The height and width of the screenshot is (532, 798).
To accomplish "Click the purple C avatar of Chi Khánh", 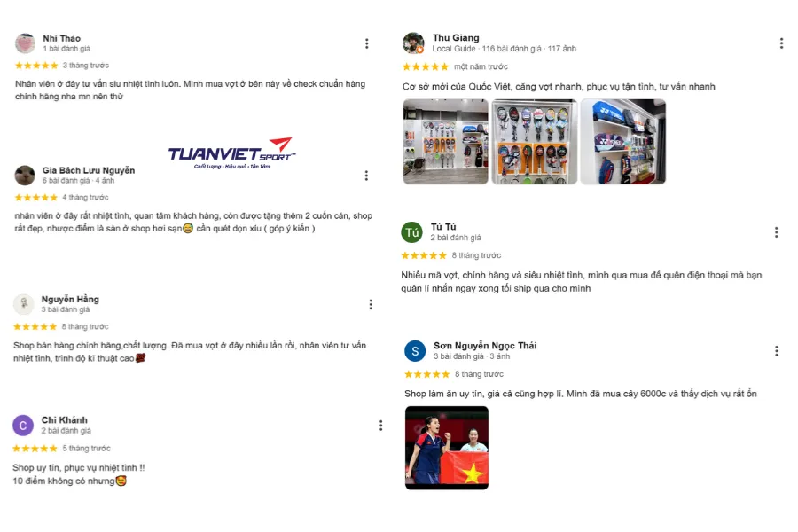I will click(x=23, y=426).
